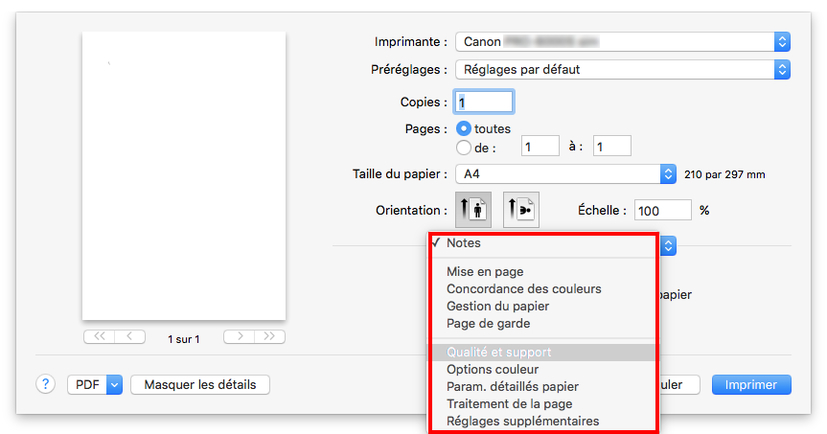Image resolution: width=827 pixels, height=434 pixels.
Task: Expand the Préréglages presets dropdown
Action: click(622, 70)
